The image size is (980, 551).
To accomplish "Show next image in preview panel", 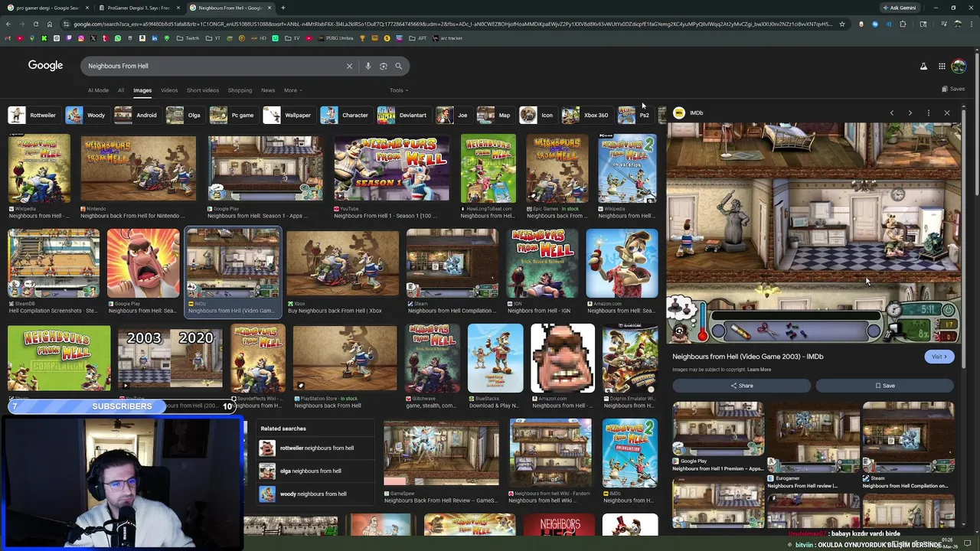I will pos(910,113).
